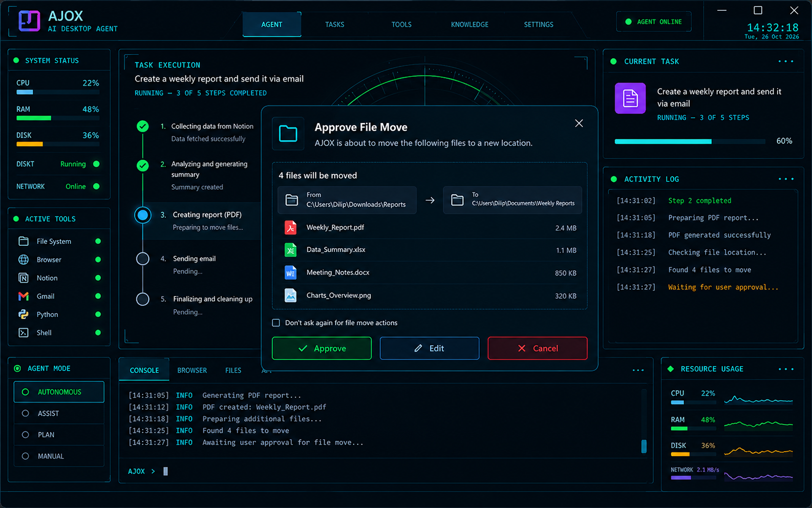Select ASSIST agent mode
The width and height of the screenshot is (812, 508).
(59, 413)
